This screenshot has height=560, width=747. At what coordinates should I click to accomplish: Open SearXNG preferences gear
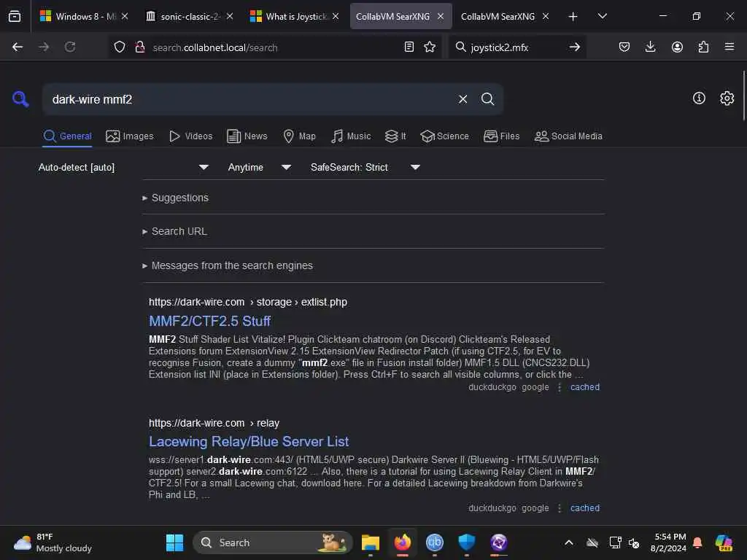coord(727,98)
